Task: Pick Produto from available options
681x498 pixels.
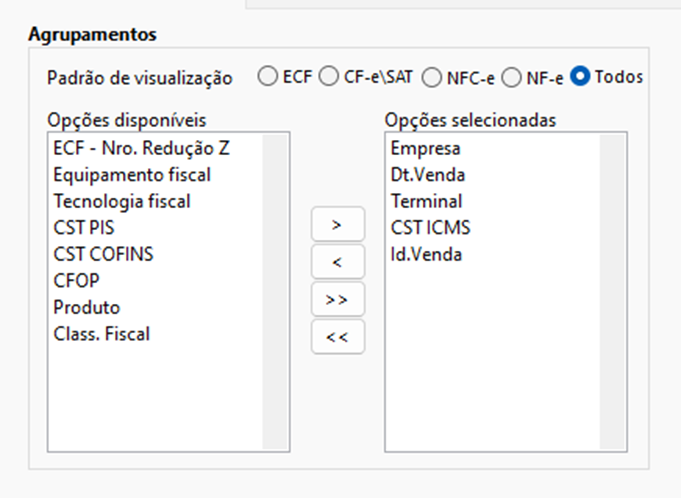Action: (86, 307)
